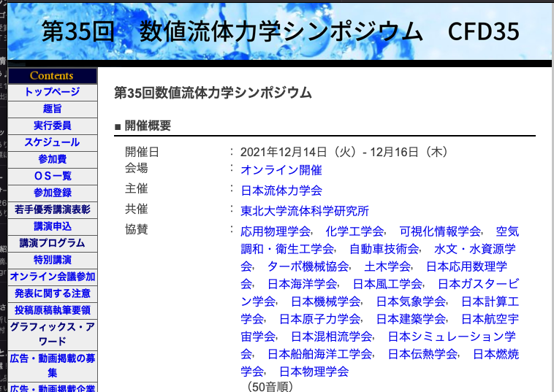This screenshot has width=554, height=392.
Task: Open 日本伝熱学会 link
Action: pos(422,354)
